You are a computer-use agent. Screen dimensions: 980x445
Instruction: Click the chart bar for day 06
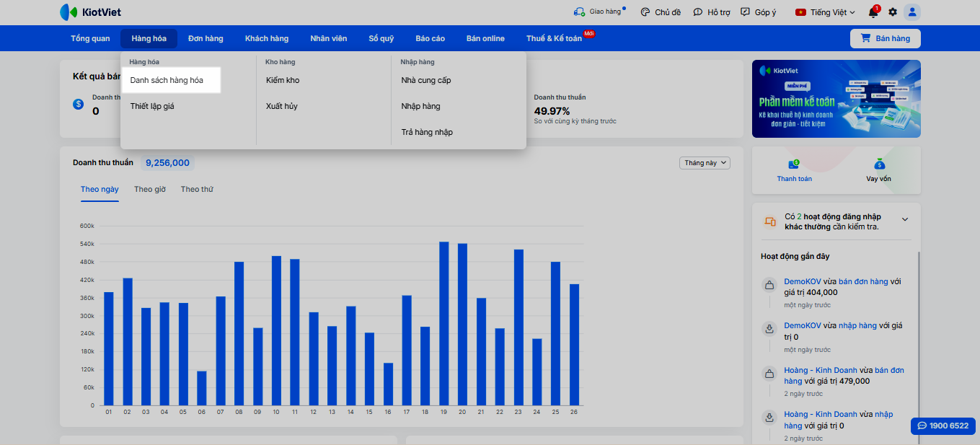pos(202,388)
